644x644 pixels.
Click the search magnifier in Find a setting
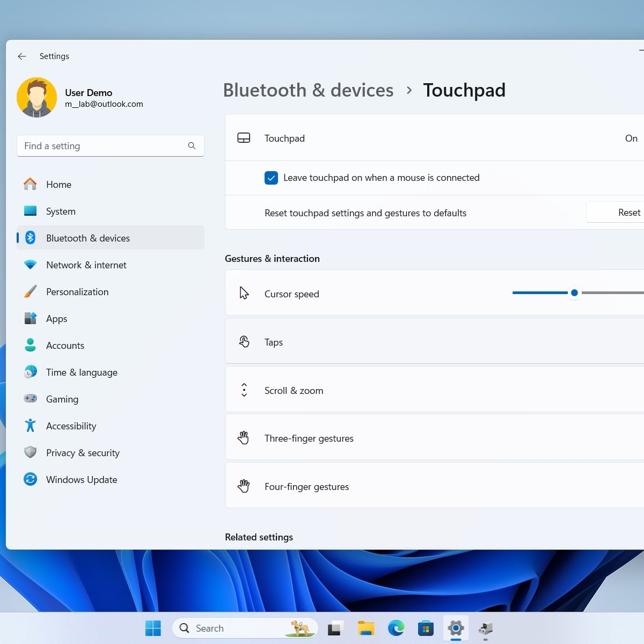click(x=192, y=146)
